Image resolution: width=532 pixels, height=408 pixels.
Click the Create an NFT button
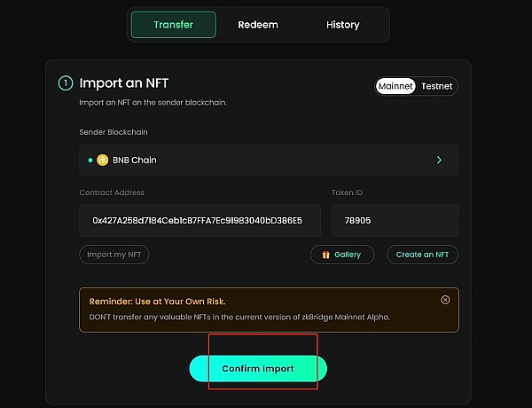click(x=422, y=255)
